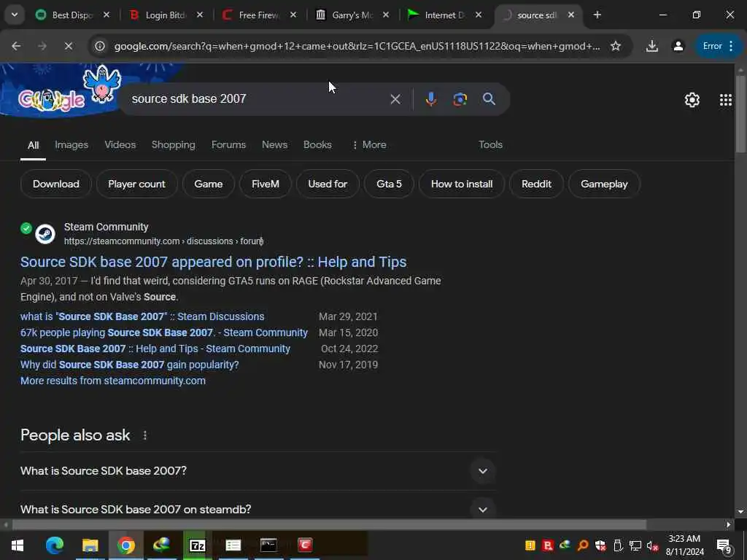The image size is (747, 560).
Task: Click the Download suggestion chip
Action: point(55,184)
